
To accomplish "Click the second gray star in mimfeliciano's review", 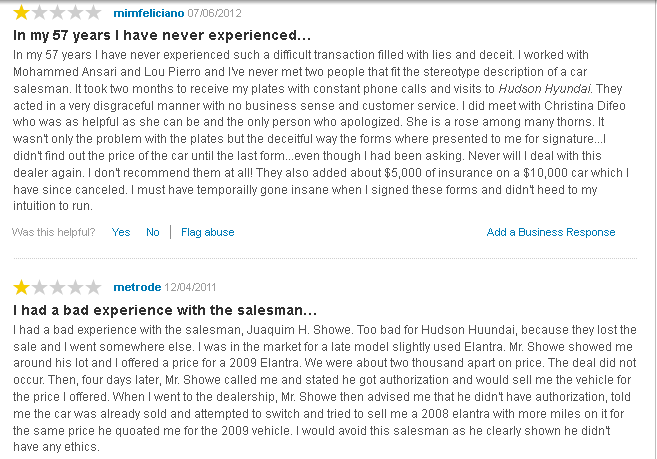I will point(39,13).
